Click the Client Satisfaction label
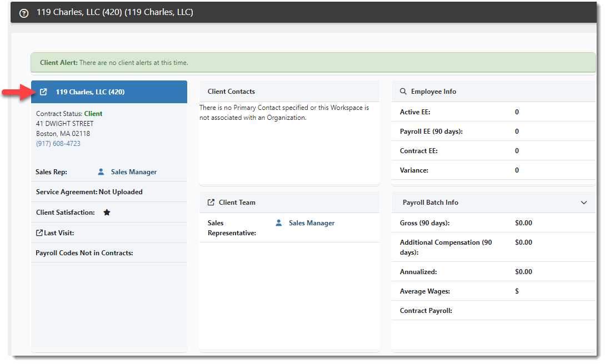605x364 pixels. (x=65, y=212)
